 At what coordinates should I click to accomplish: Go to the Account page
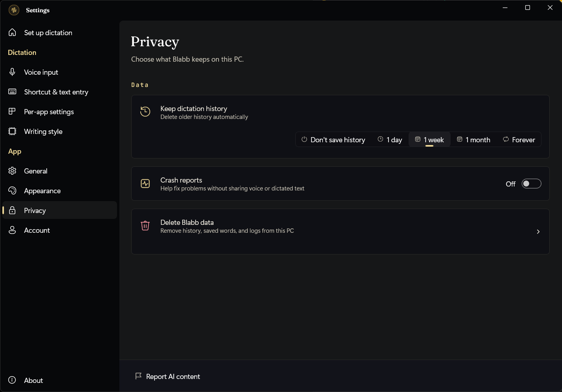[x=60, y=230]
